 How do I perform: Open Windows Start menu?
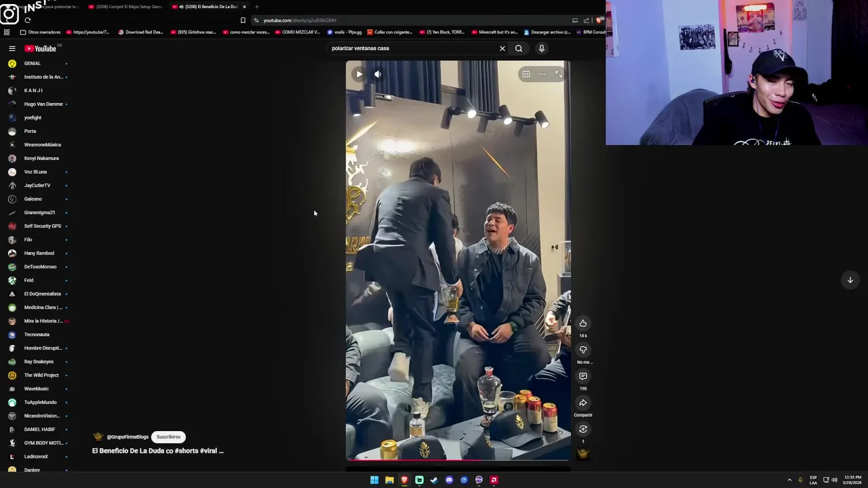click(374, 480)
